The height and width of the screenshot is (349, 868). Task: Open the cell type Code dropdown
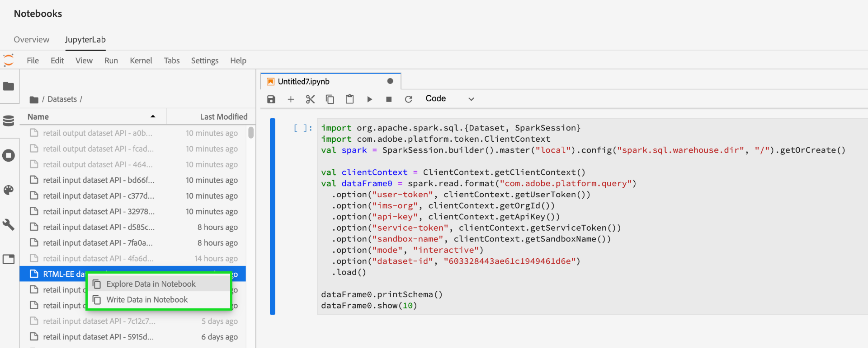[450, 99]
